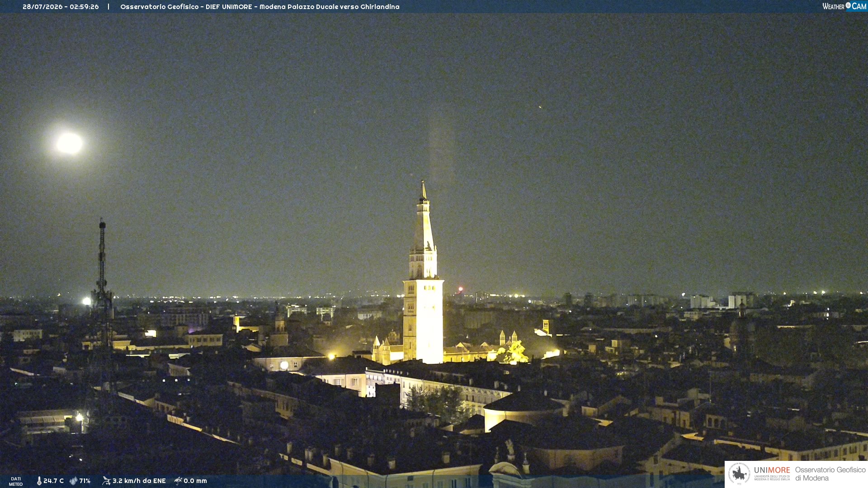Click the 'DATI METEO' label
This screenshot has height=488, width=868.
click(16, 481)
